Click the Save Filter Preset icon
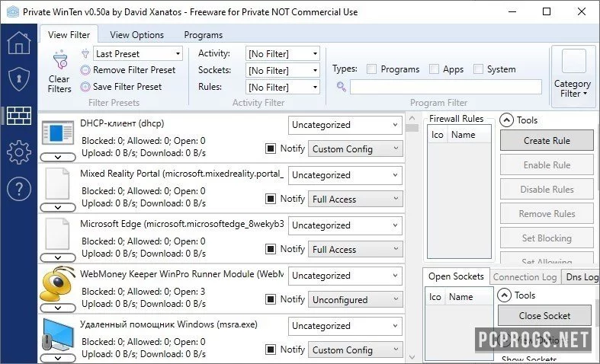The height and width of the screenshot is (364, 600). pyautogui.click(x=85, y=87)
